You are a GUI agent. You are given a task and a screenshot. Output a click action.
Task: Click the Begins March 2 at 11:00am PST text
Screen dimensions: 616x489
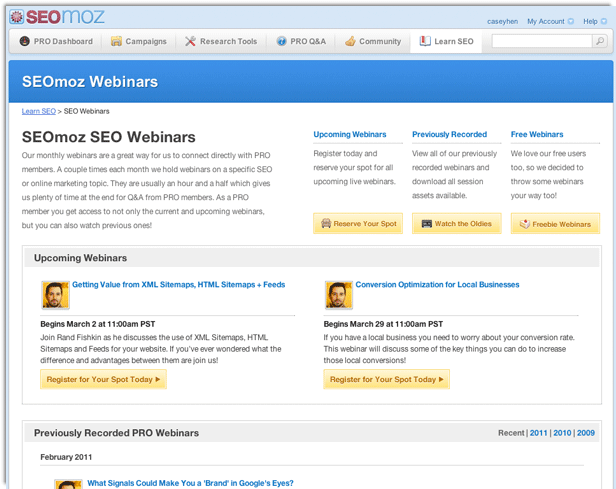pos(98,324)
